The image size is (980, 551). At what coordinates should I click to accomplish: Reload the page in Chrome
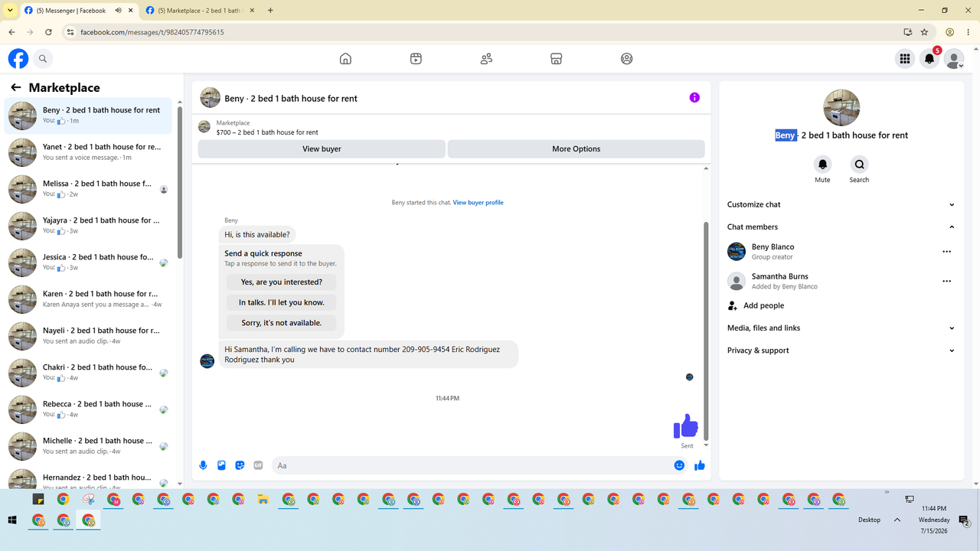tap(48, 32)
